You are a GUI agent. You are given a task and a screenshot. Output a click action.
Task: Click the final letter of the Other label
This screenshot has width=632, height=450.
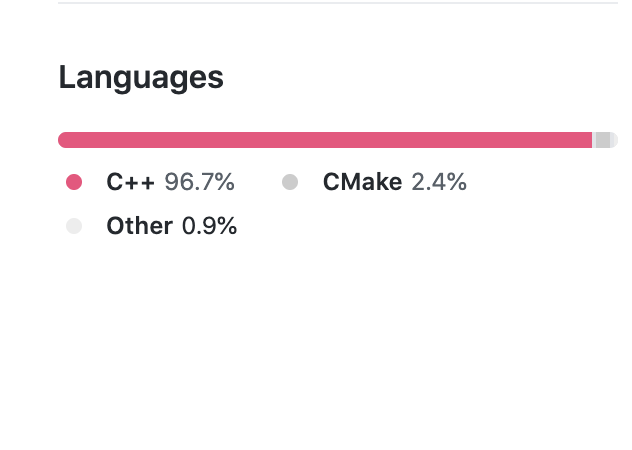point(168,226)
